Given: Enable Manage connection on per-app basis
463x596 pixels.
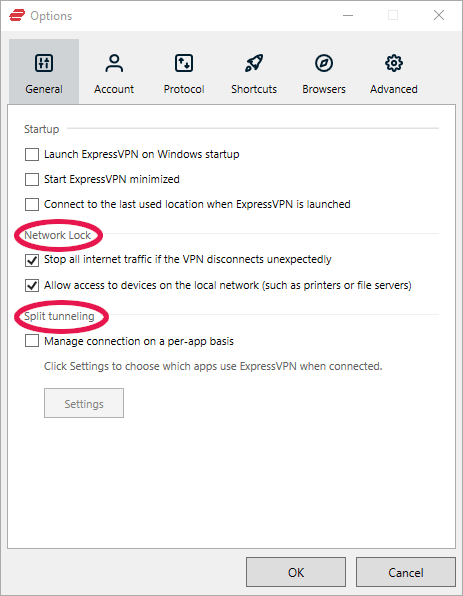Looking at the screenshot, I should point(32,341).
